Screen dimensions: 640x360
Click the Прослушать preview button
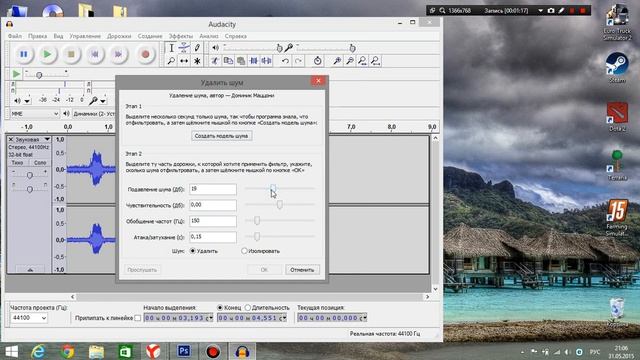coord(142,270)
